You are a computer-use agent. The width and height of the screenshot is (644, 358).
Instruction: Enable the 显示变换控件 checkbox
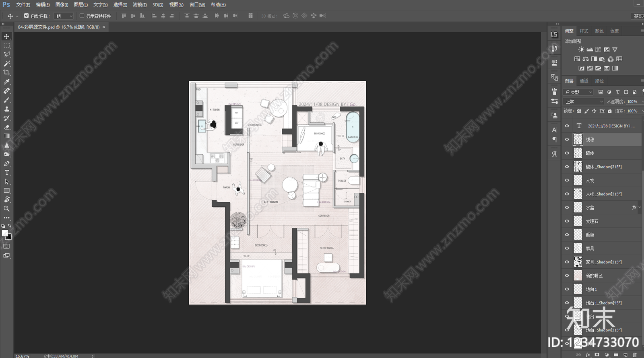(x=82, y=16)
